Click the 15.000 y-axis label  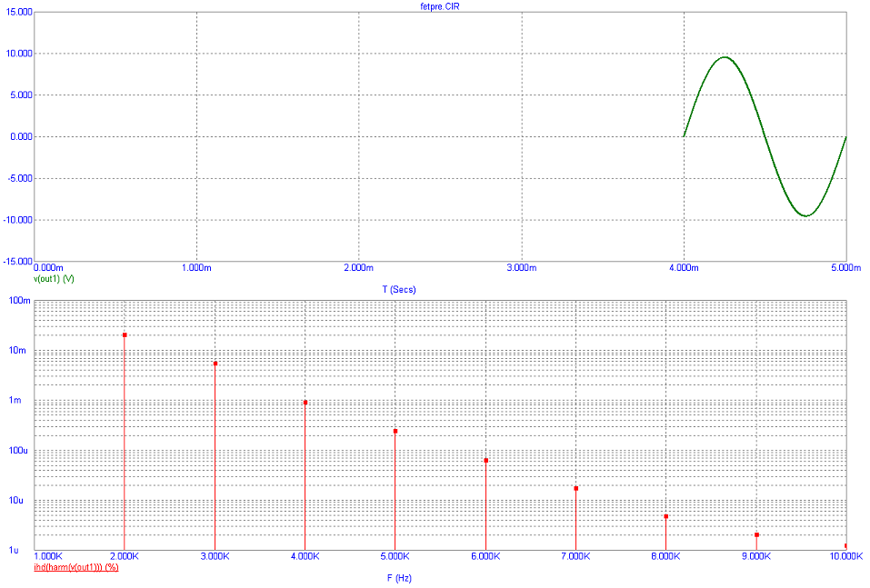tap(19, 12)
